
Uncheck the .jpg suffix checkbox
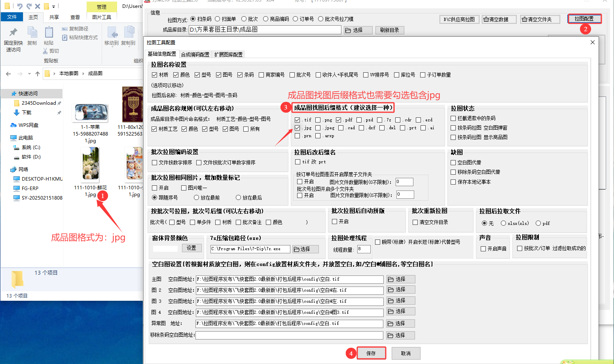pos(298,128)
